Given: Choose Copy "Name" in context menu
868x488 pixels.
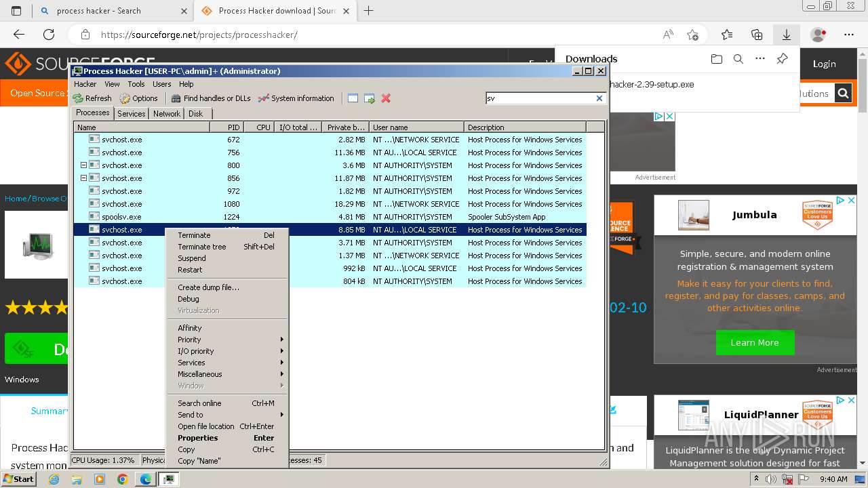Looking at the screenshot, I should tap(227, 461).
